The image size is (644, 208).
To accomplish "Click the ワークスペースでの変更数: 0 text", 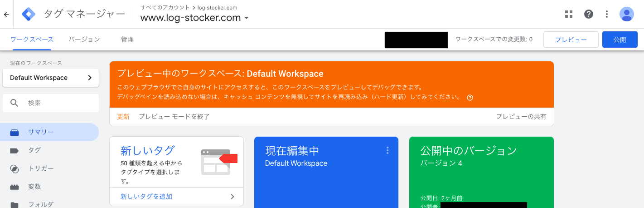I will pos(494,40).
